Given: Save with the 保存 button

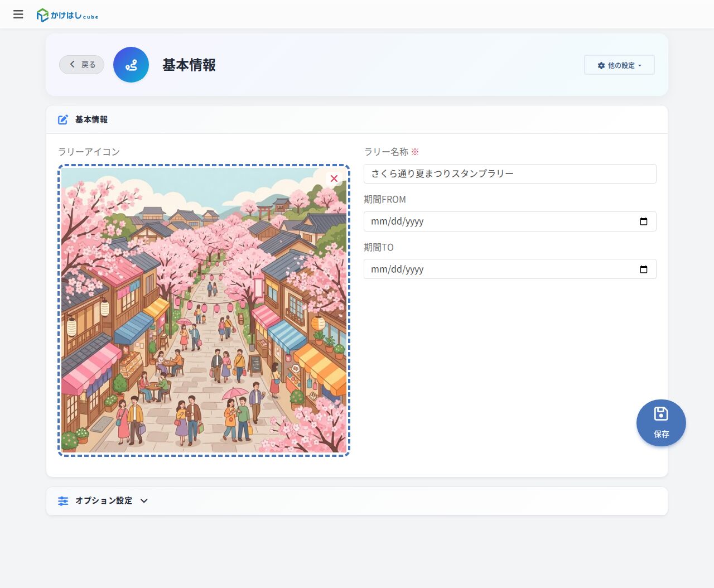Looking at the screenshot, I should [x=661, y=423].
